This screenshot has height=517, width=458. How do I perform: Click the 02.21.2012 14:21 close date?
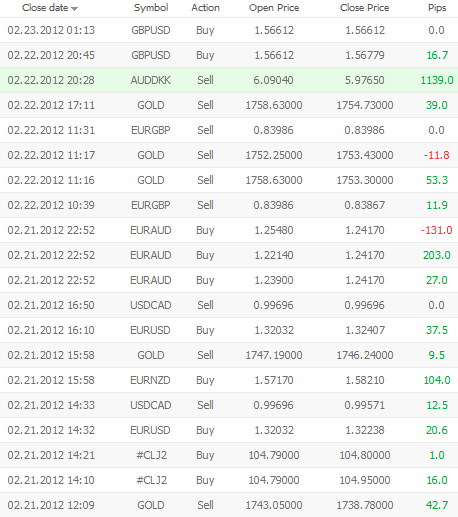click(51, 455)
